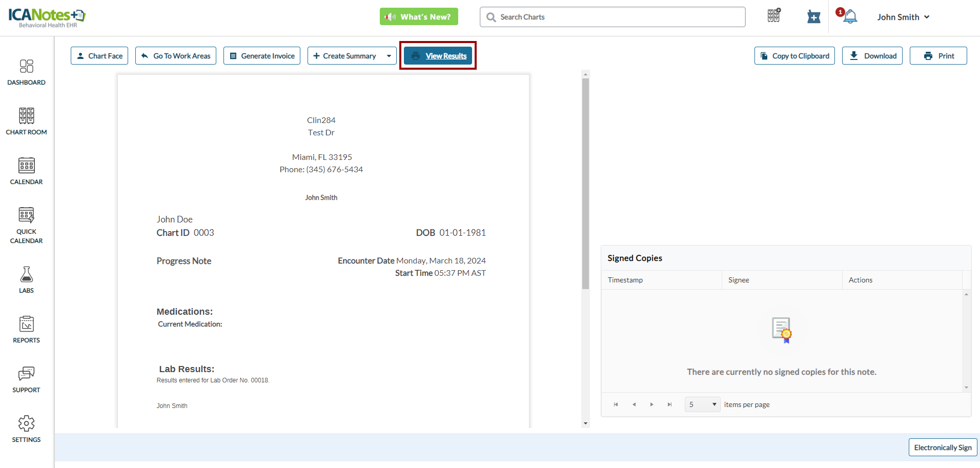
Task: Go to previous page of Signed Copies
Action: click(634, 404)
